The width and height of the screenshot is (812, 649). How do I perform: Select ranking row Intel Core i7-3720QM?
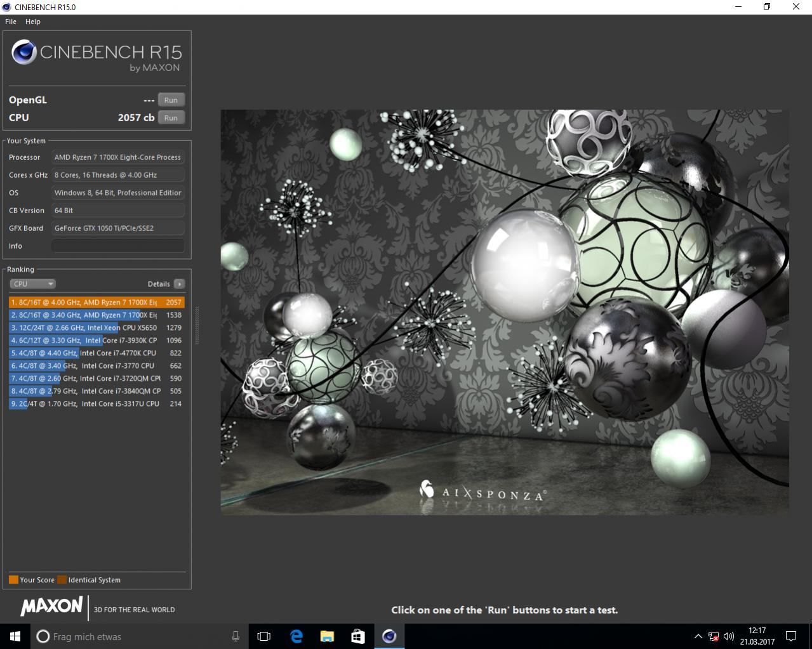(97, 379)
